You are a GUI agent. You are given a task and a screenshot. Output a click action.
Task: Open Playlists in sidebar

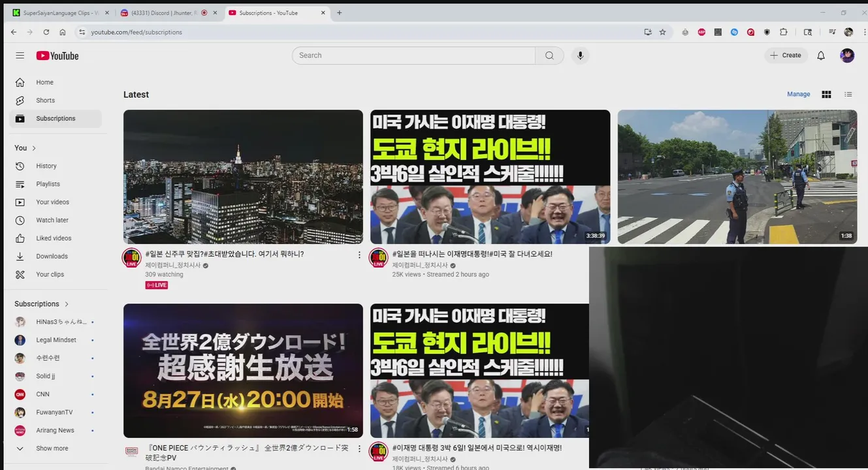click(56, 184)
